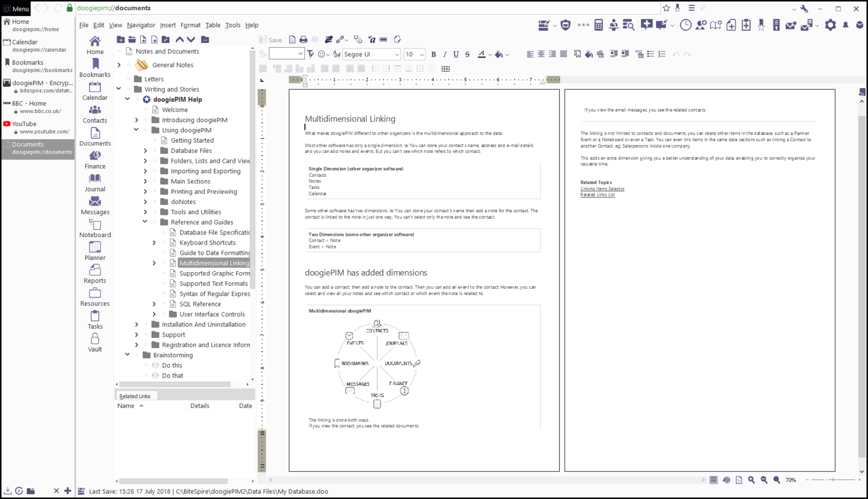The image size is (868, 499).
Task: Collapse the Using doogiePIM folder
Action: point(136,130)
